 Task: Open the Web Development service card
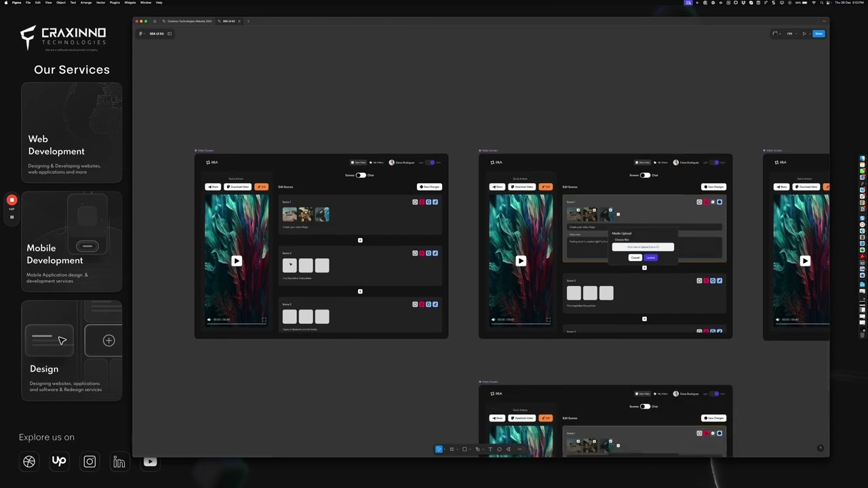pyautogui.click(x=72, y=132)
